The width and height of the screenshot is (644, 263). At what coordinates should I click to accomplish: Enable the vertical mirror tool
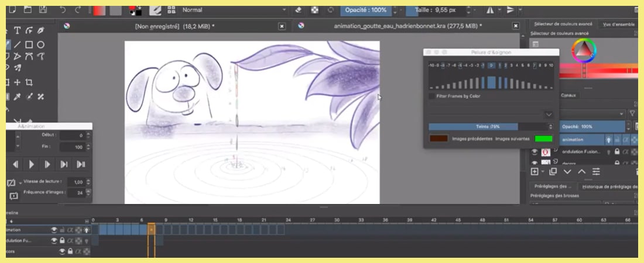coord(510,10)
